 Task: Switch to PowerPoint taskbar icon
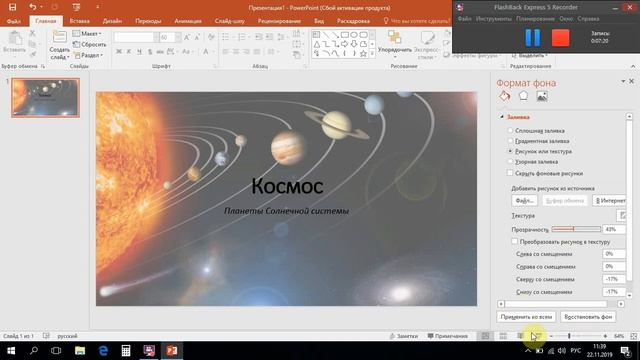tap(172, 351)
